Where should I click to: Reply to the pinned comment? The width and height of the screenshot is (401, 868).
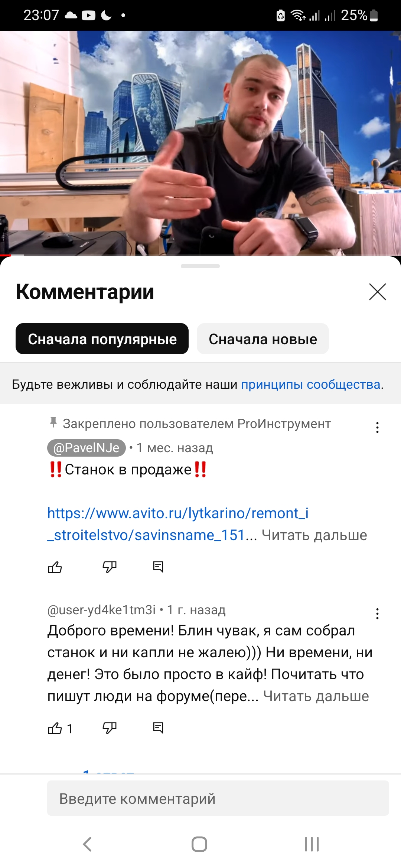click(x=158, y=567)
